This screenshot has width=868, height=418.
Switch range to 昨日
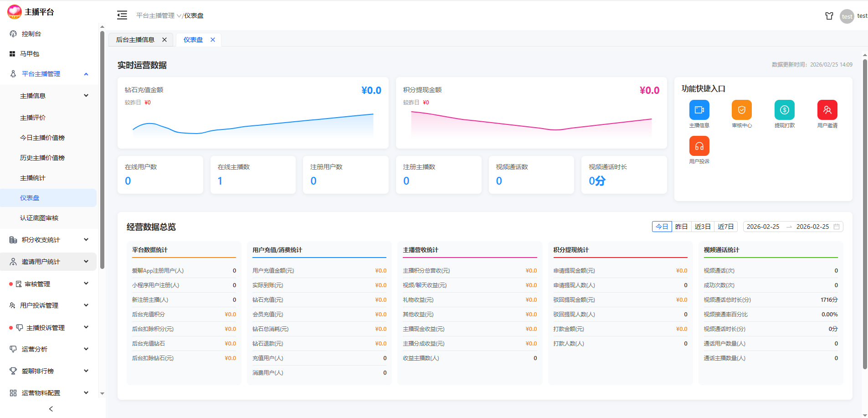click(681, 227)
